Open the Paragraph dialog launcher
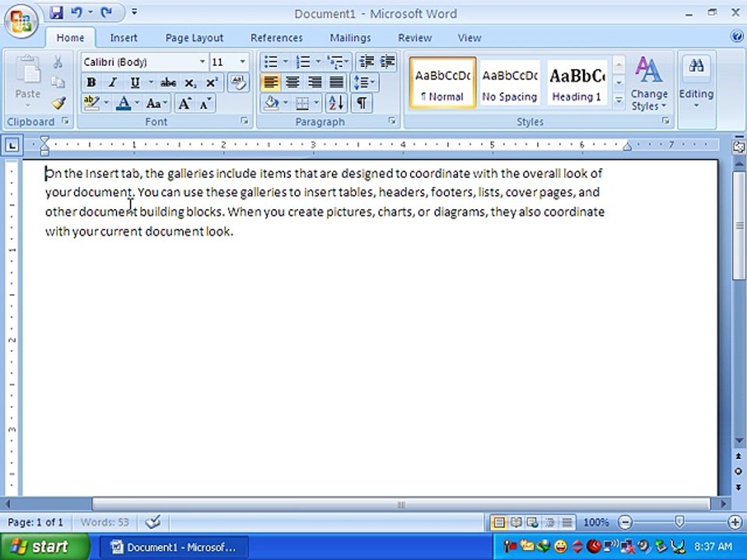Image resolution: width=747 pixels, height=560 pixels. [x=392, y=121]
